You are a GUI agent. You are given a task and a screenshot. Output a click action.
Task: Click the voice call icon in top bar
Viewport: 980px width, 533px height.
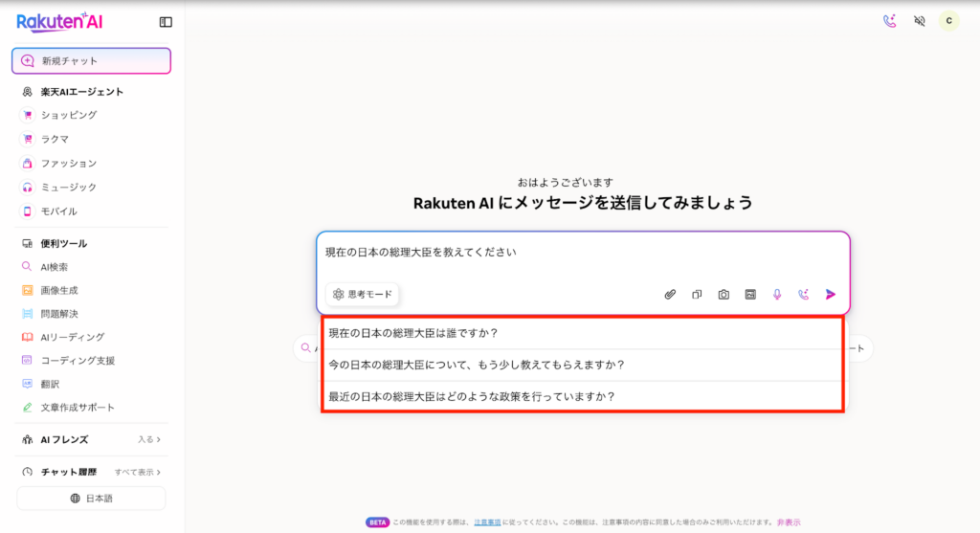889,21
